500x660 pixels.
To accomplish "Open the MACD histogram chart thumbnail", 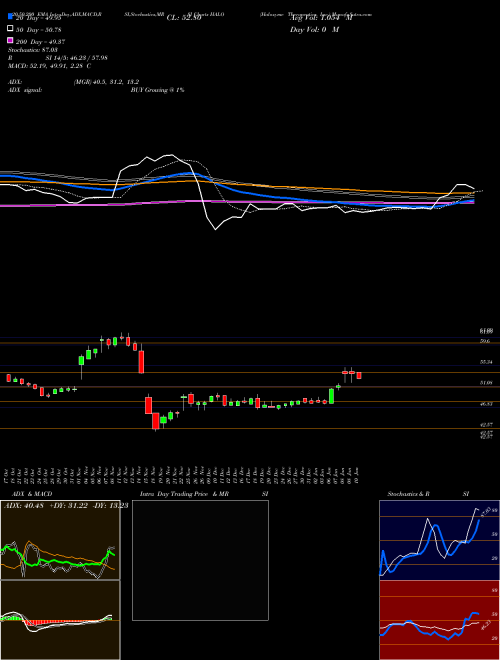I will [60, 620].
